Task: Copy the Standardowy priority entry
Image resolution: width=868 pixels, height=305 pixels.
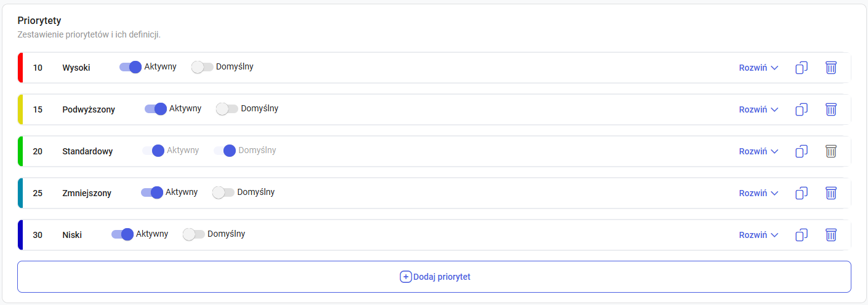Action: pyautogui.click(x=801, y=151)
